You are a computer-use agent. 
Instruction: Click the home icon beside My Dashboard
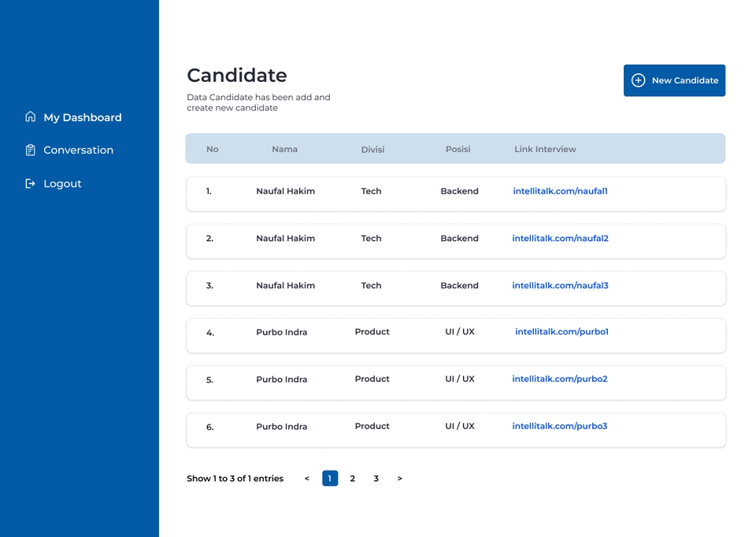point(31,117)
